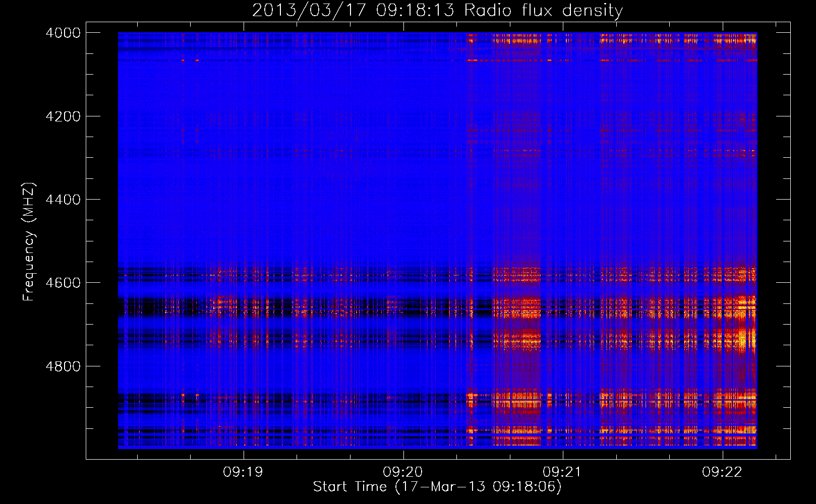The width and height of the screenshot is (816, 504).
Task: Select the 4000 frequency axis label
Action: click(x=63, y=33)
